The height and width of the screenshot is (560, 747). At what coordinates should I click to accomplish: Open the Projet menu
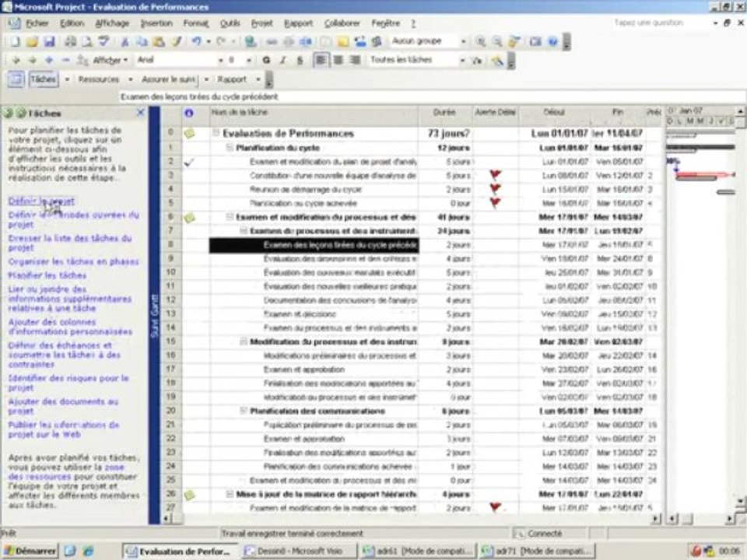262,23
